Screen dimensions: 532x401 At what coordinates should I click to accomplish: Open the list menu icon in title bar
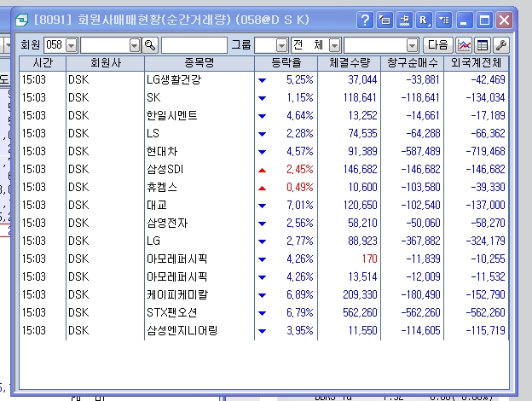click(443, 20)
